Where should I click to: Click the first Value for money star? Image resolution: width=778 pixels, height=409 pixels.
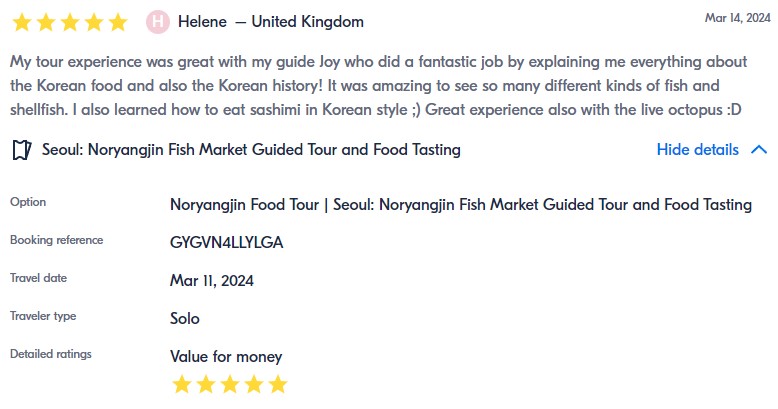(x=181, y=384)
